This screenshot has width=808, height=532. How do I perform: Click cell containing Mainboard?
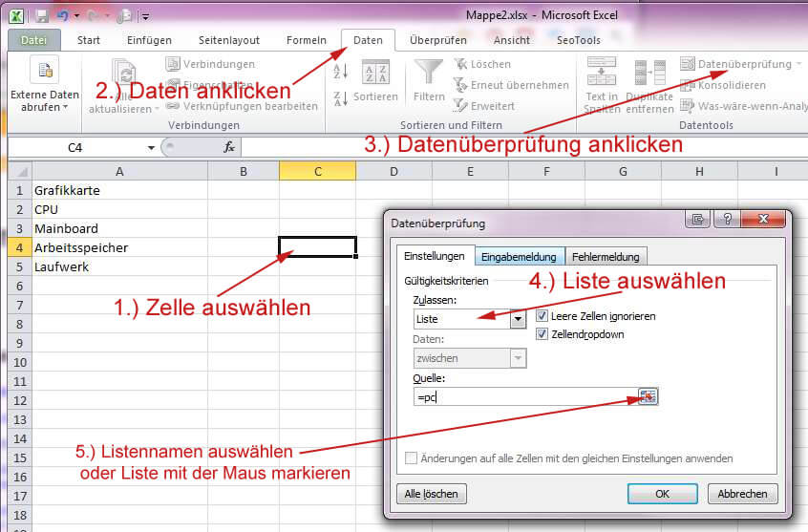pyautogui.click(x=119, y=228)
